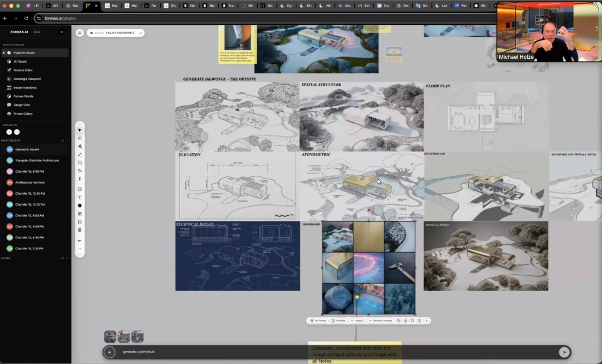
Task: Lock the selected moodboard image
Action: click(405, 321)
